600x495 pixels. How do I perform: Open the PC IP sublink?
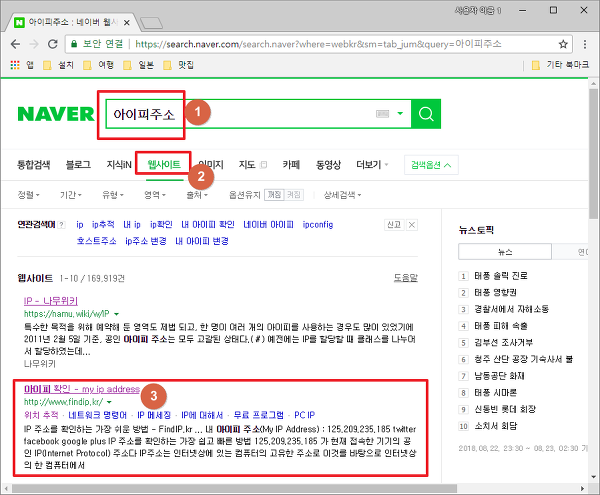point(305,415)
